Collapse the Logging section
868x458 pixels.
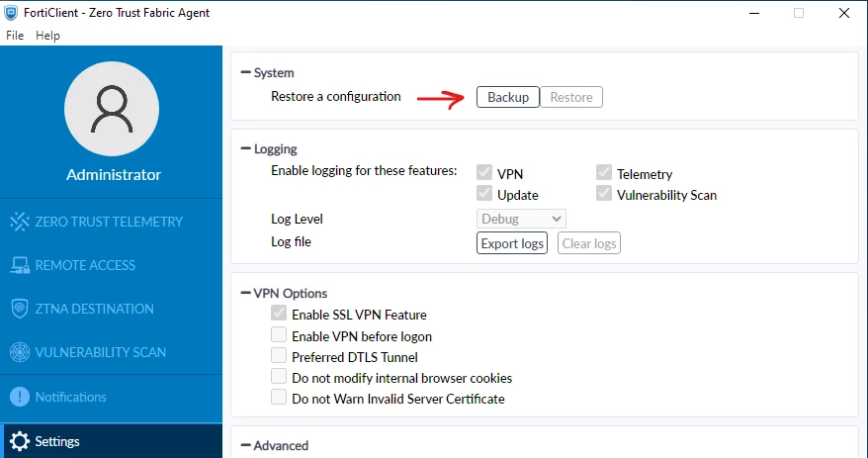pos(246,149)
